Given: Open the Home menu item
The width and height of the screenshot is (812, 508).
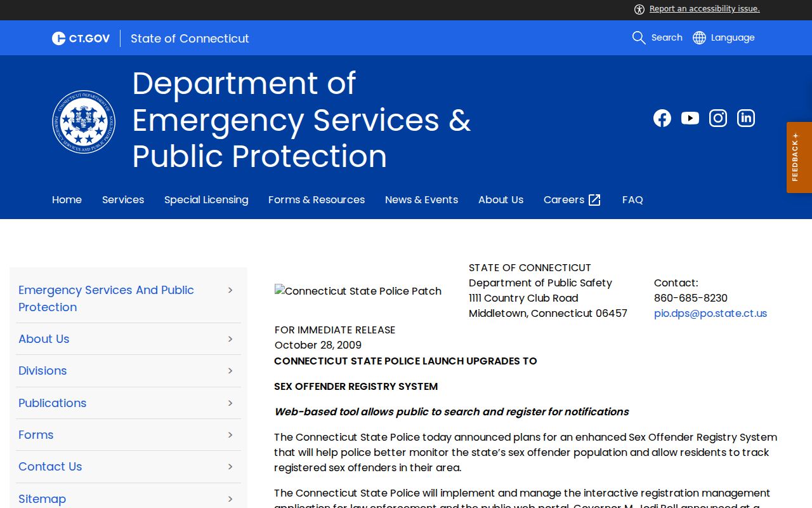Looking at the screenshot, I should [x=67, y=200].
